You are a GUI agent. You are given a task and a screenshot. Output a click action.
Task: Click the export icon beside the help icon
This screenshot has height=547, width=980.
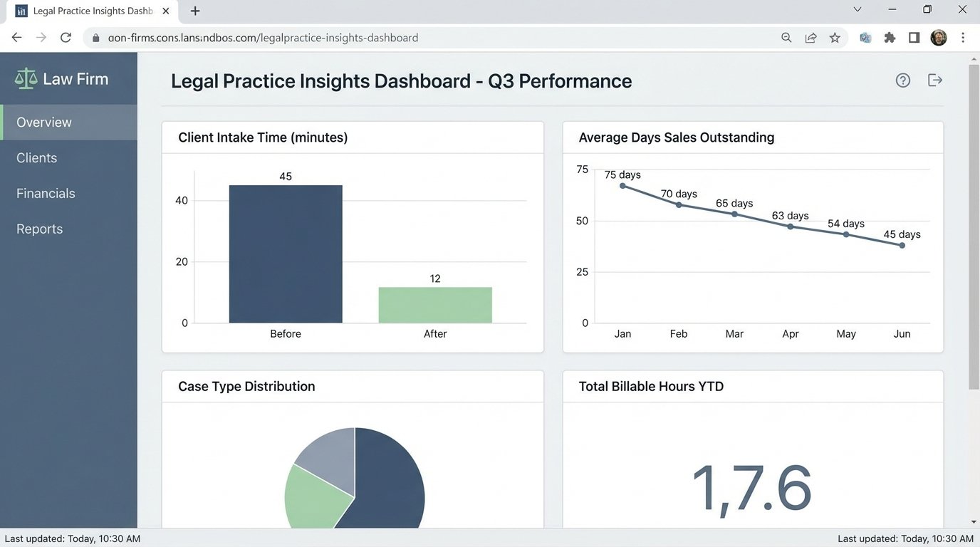point(934,80)
